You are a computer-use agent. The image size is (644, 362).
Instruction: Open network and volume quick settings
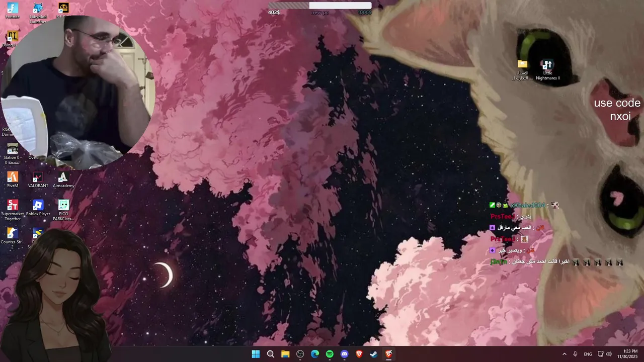tap(604, 354)
